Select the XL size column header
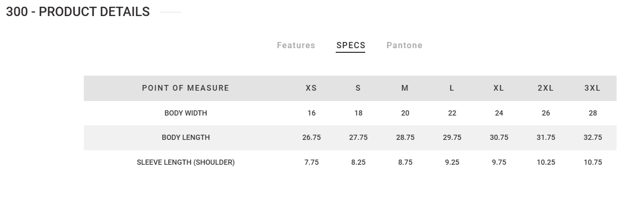644x201 pixels. point(499,88)
